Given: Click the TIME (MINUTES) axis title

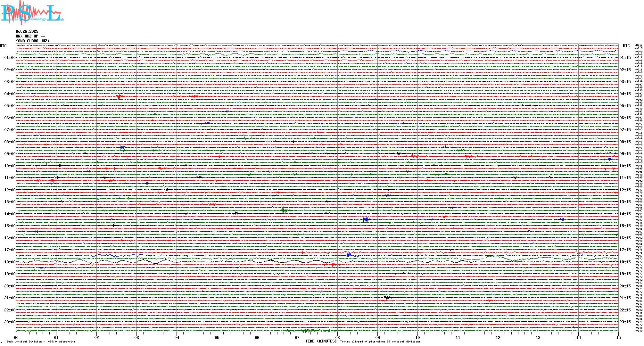Looking at the screenshot, I should [x=321, y=341].
